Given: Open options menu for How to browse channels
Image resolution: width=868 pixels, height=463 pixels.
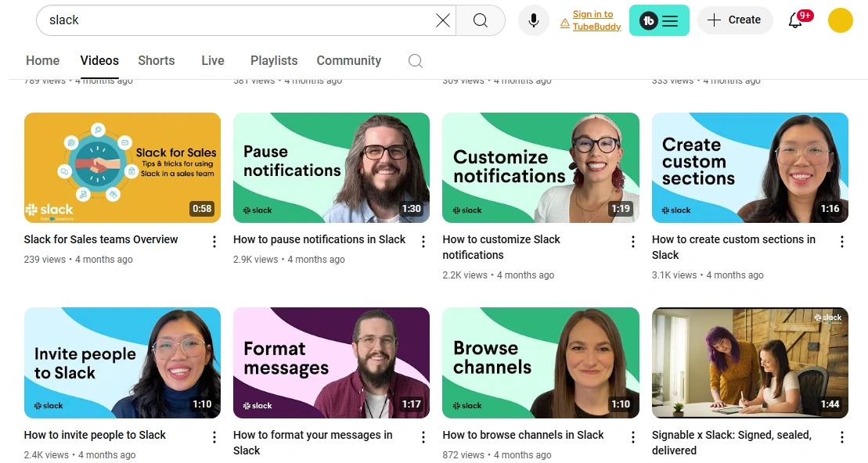Looking at the screenshot, I should pyautogui.click(x=632, y=437).
